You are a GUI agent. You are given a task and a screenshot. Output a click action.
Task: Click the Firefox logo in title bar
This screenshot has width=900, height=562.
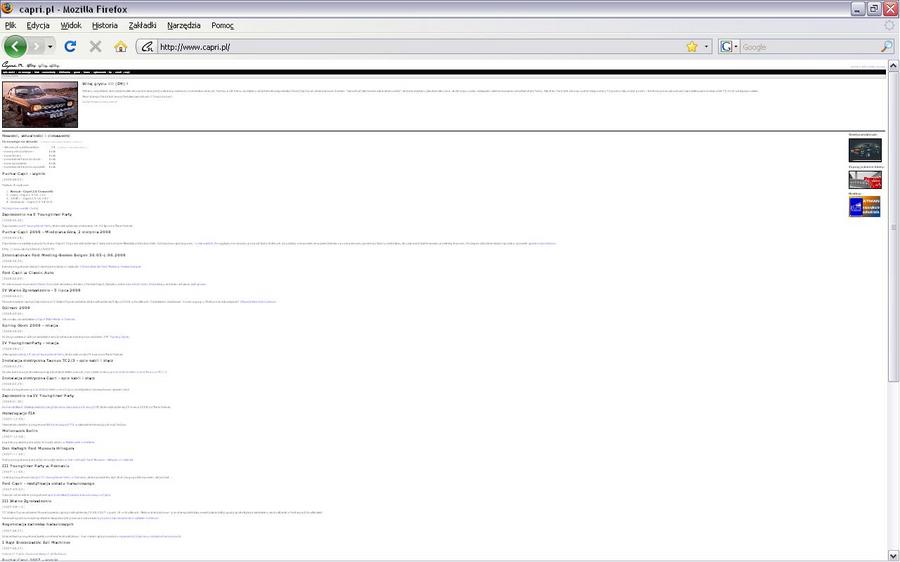[8, 9]
